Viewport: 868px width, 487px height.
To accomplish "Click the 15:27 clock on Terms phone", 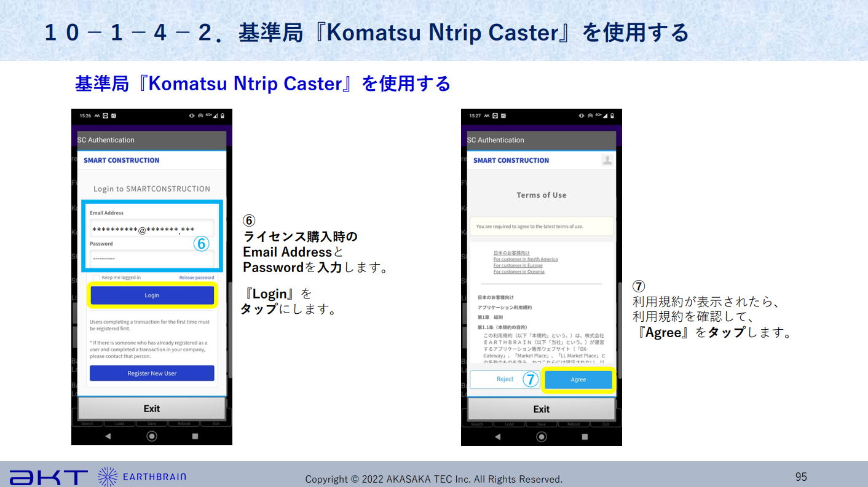I will tap(475, 115).
